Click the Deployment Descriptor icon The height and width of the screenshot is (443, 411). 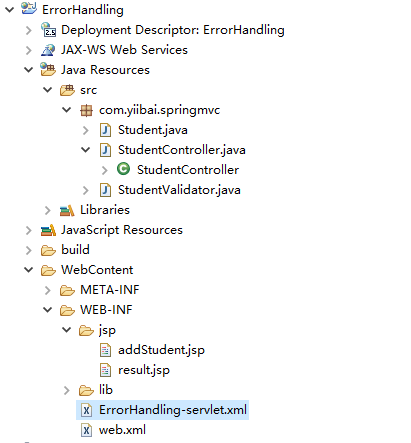(48, 29)
